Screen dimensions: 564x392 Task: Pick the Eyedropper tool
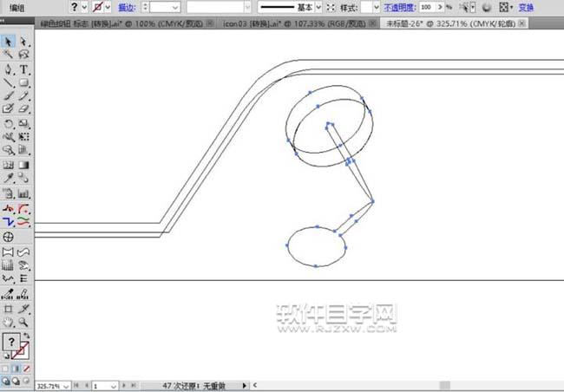(8, 178)
